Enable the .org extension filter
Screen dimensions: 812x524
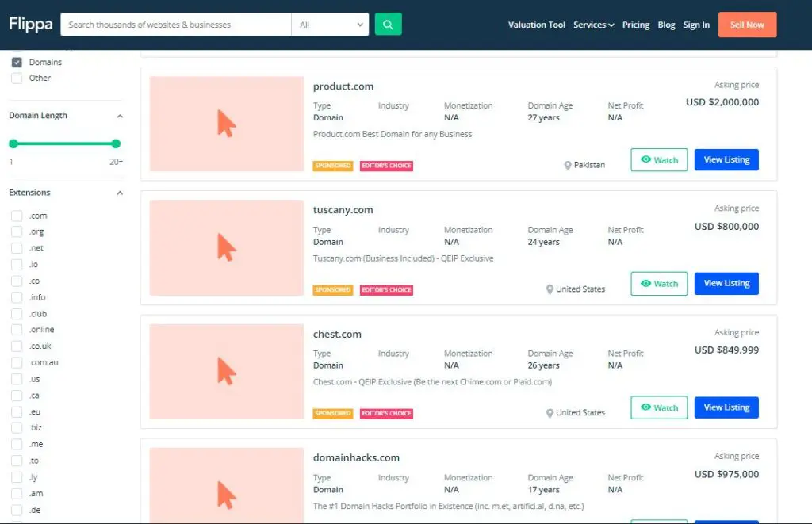point(17,232)
